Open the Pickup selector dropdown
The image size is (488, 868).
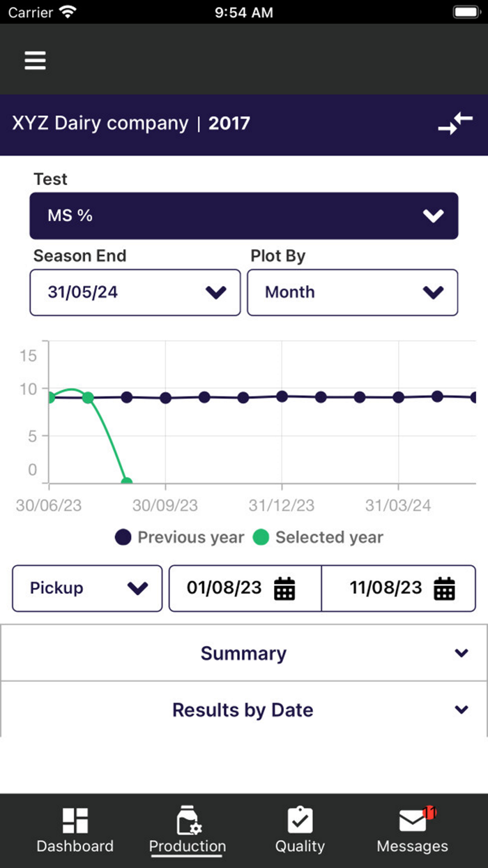tap(86, 588)
